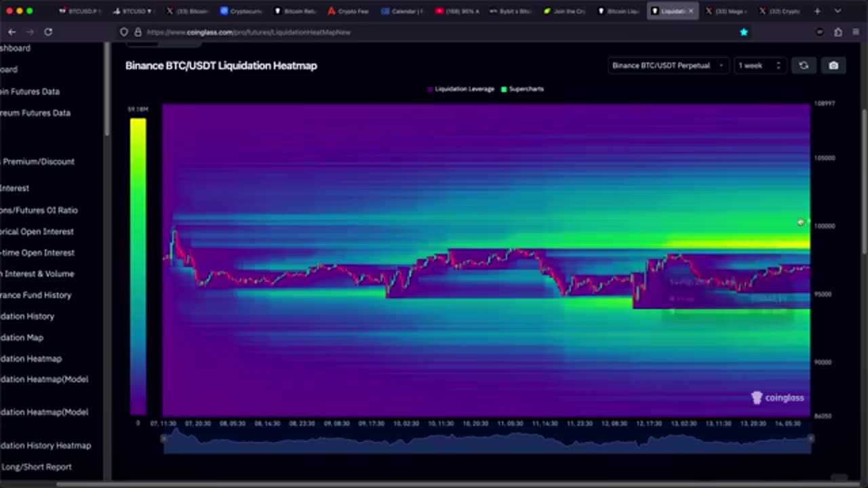868x488 pixels.
Task: Open Open Interest & Volume sidebar link
Action: coord(37,274)
